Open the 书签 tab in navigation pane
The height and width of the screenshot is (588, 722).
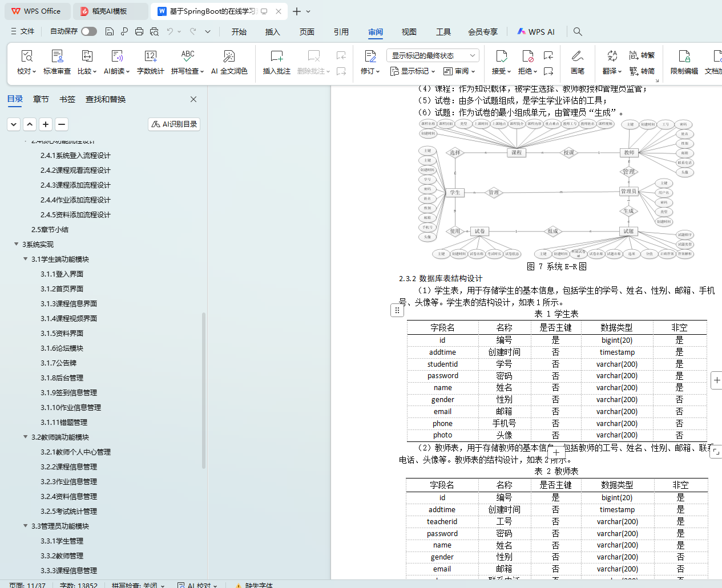pos(67,99)
